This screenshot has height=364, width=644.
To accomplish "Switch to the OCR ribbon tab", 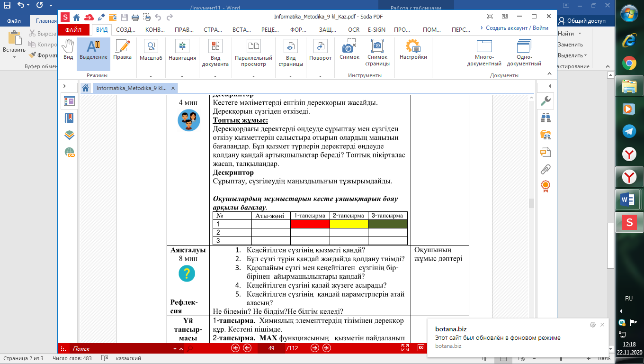I will click(354, 29).
